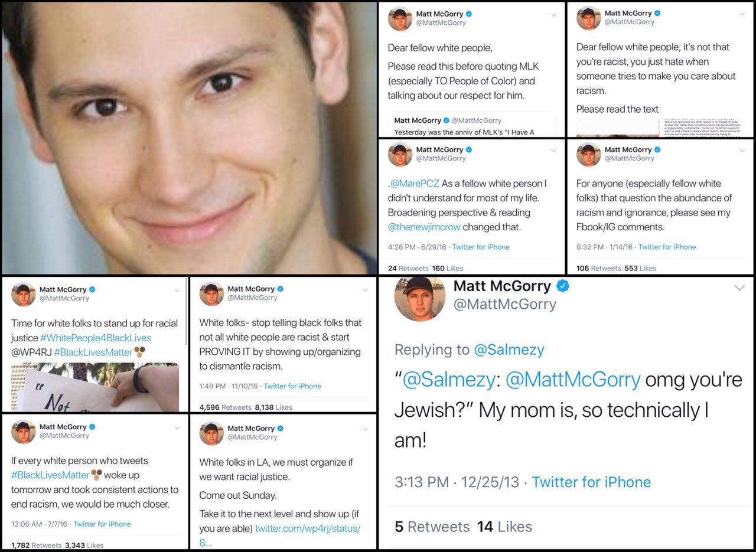Click the avatar on the @MarePCZ tweet
This screenshot has width=756, height=552.
point(400,154)
